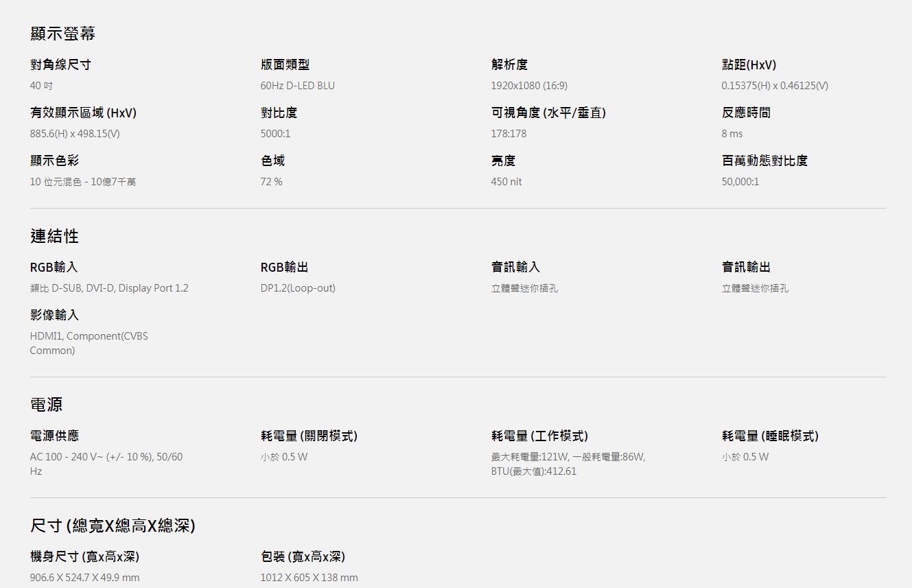Click the 5000:1 contrast ratio value
This screenshot has width=912, height=588.
pos(275,134)
